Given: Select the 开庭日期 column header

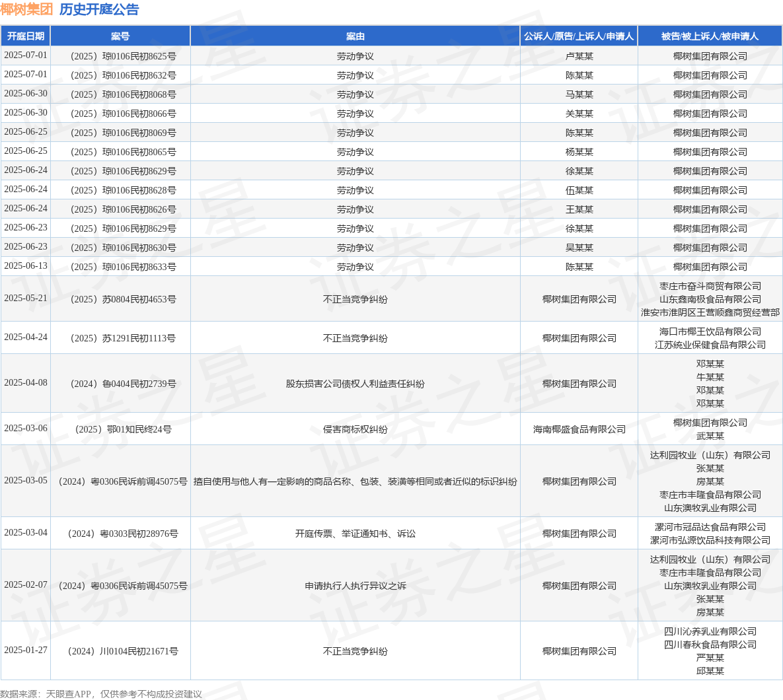Looking at the screenshot, I should coord(26,36).
